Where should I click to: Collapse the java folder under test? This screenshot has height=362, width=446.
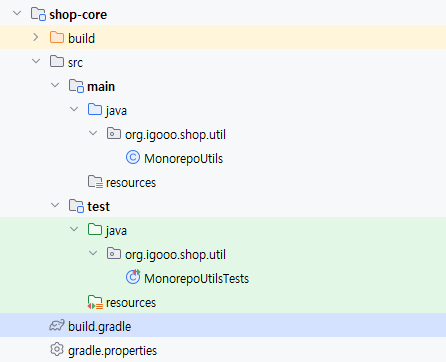click(x=74, y=229)
